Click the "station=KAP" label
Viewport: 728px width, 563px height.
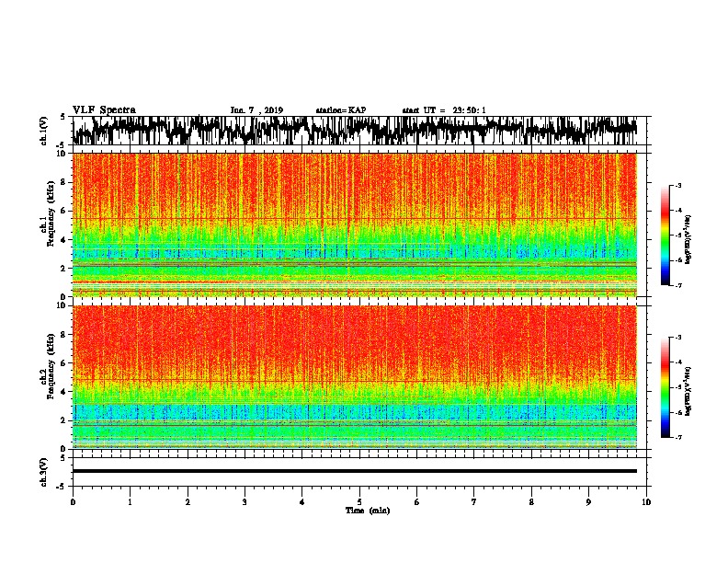tap(341, 110)
